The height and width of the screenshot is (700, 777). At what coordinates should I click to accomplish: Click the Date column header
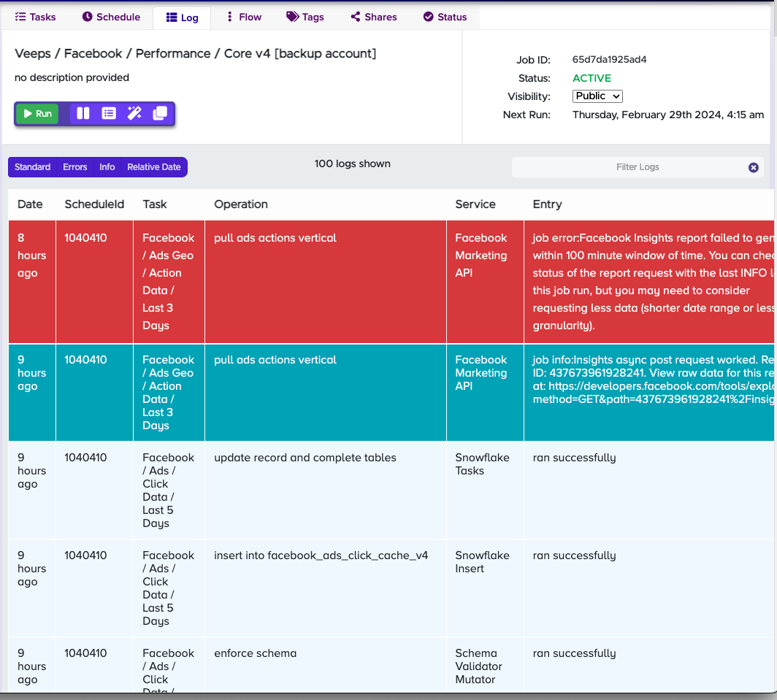pos(30,204)
